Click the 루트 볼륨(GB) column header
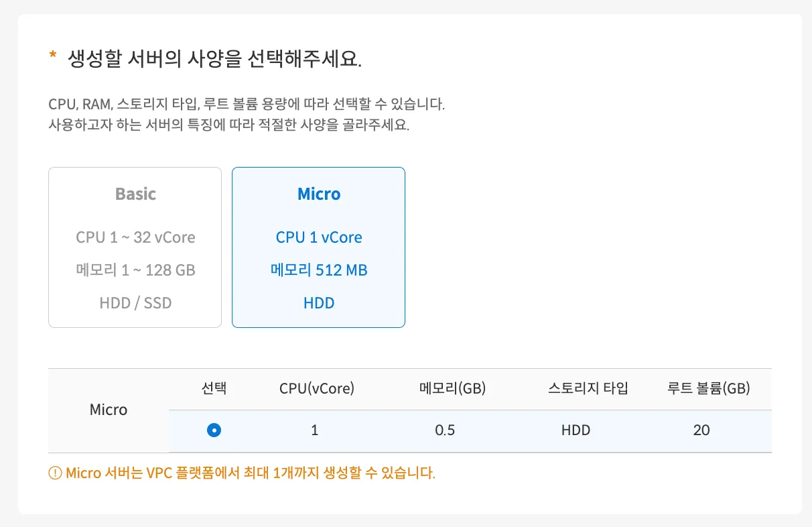 click(708, 388)
